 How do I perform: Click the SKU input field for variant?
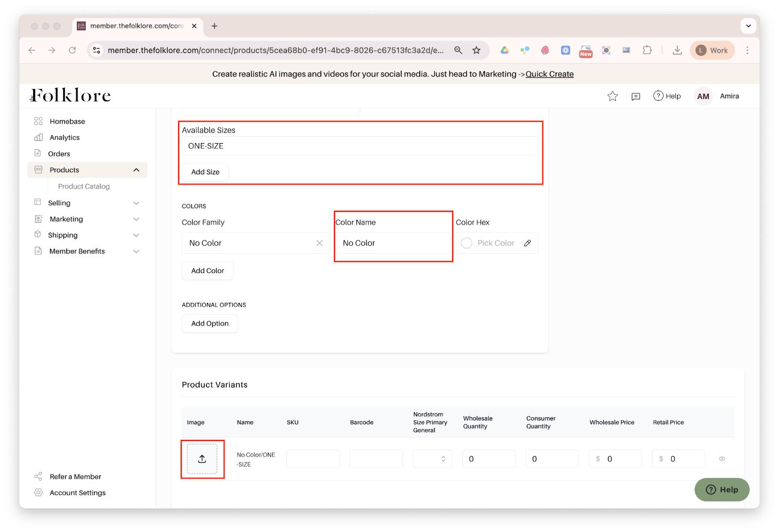[x=313, y=459]
